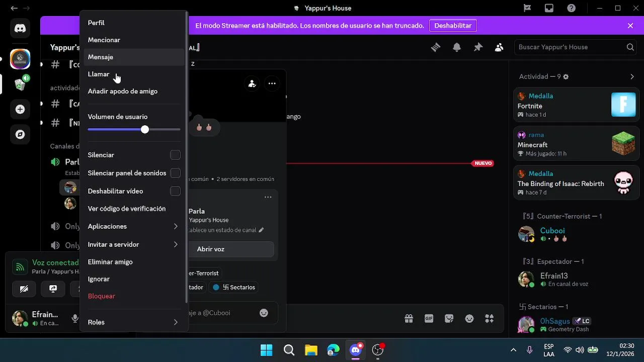
Task: Open the gift icon in message bar
Action: 409,319
